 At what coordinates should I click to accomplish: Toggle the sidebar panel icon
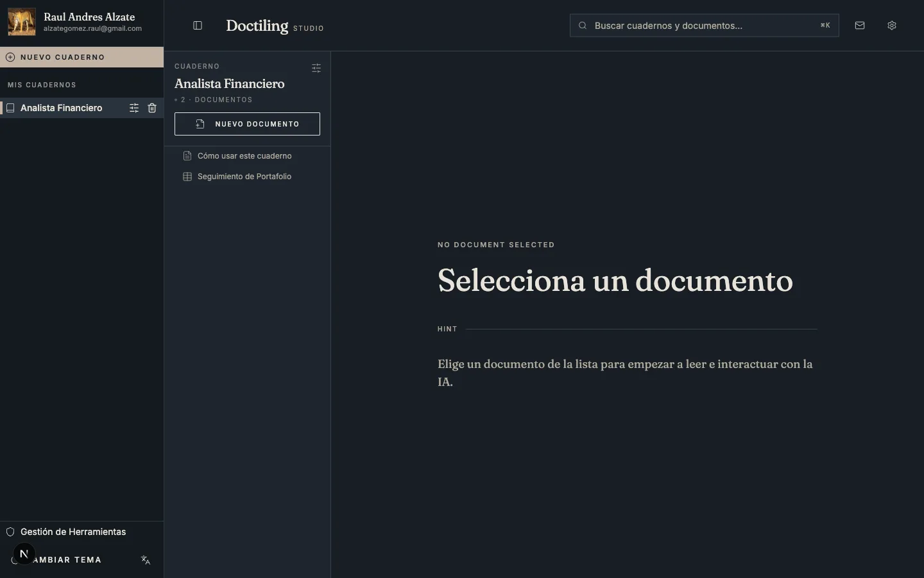198,26
